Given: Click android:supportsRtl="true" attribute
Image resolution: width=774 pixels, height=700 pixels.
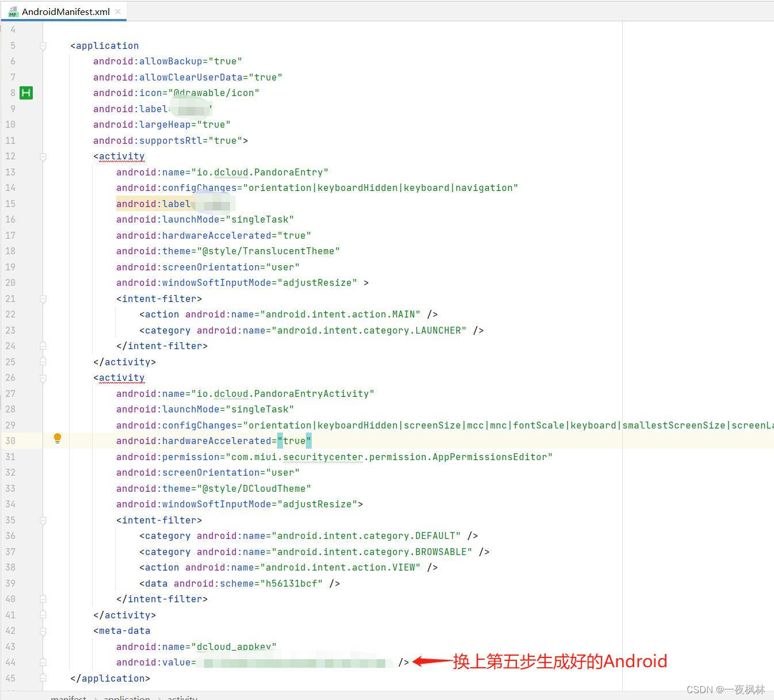Looking at the screenshot, I should 167,140.
